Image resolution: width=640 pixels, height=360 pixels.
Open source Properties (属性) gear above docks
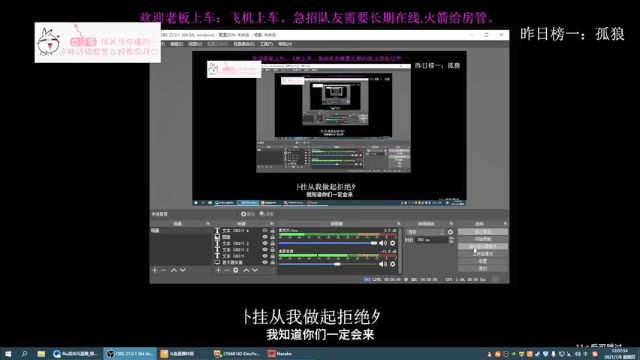[x=247, y=214]
